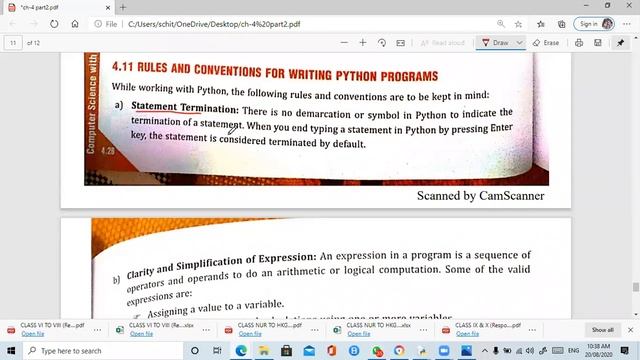Click the browser Forward arrow
The height and width of the screenshot is (360, 640).
coord(33,24)
